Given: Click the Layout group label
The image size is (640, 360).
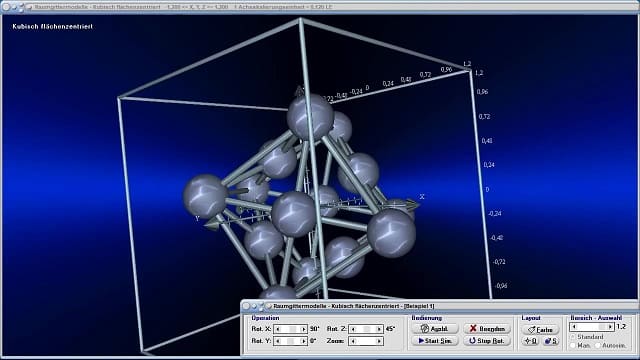Looking at the screenshot, I should (531, 318).
